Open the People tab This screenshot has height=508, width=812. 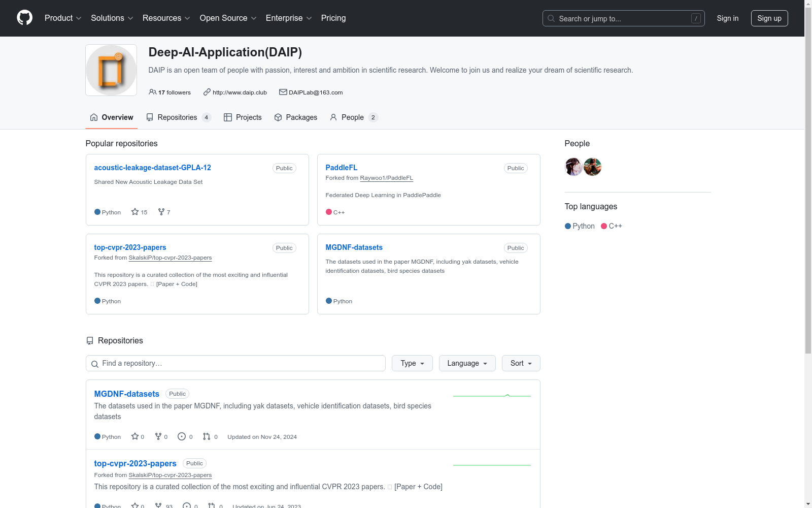(354, 117)
